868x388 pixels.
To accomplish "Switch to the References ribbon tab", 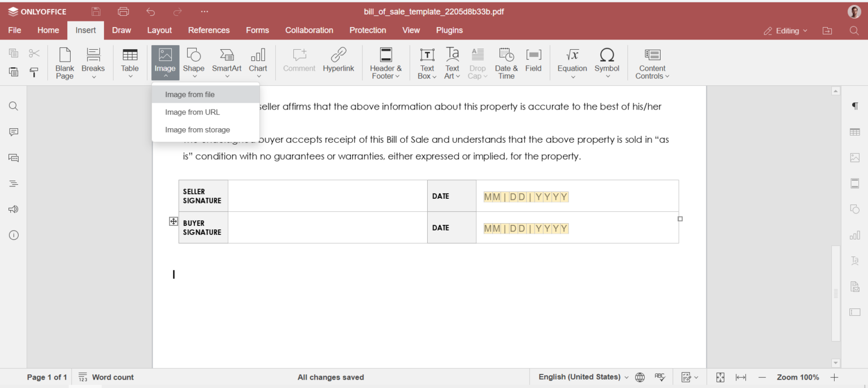I will (209, 30).
